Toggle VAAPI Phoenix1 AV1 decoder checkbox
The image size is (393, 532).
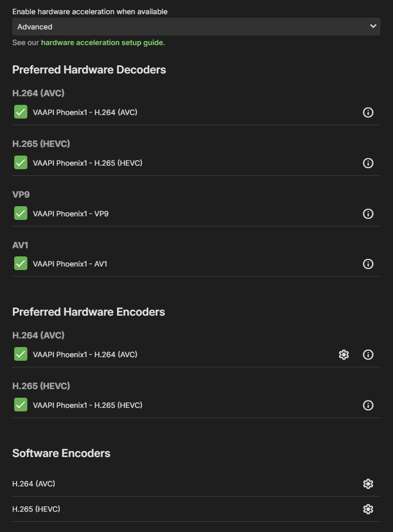pyautogui.click(x=21, y=263)
